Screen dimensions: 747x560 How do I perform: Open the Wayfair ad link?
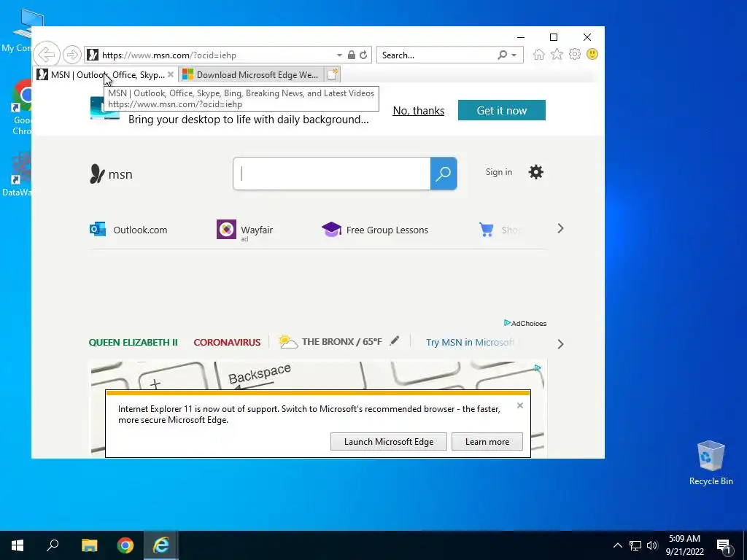coord(245,230)
